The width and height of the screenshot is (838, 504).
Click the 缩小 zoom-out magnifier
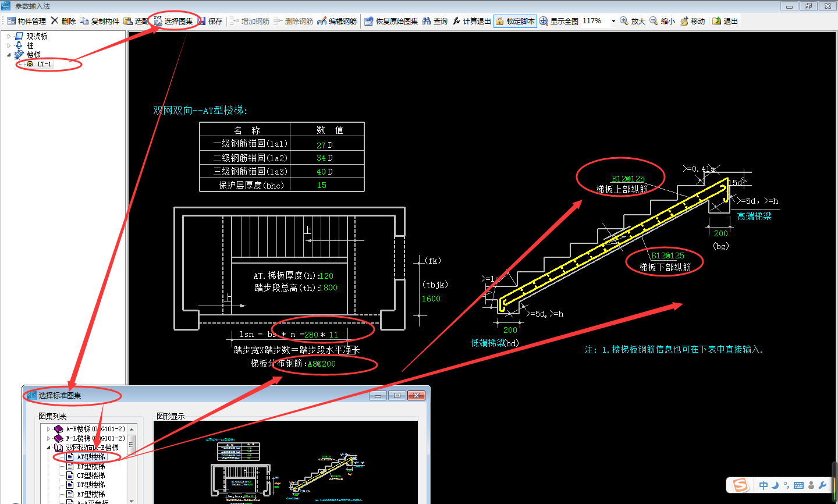pos(654,21)
